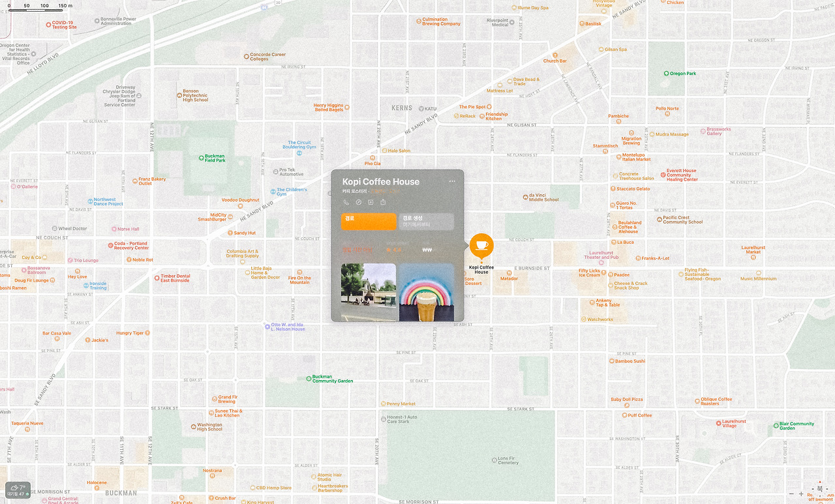The image size is (835, 504).
Task: Select the Benson Polytechnic High School marker
Action: 179,96
